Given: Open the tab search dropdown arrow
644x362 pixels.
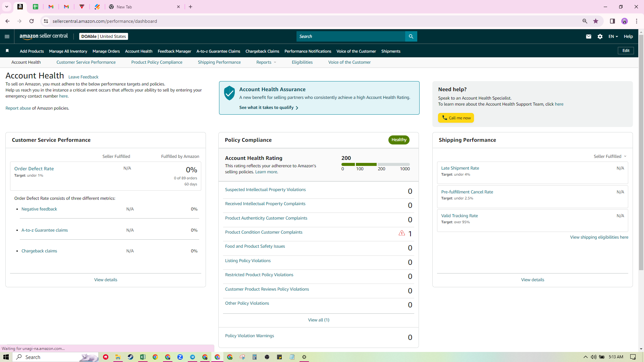Looking at the screenshot, I should 6,7.
